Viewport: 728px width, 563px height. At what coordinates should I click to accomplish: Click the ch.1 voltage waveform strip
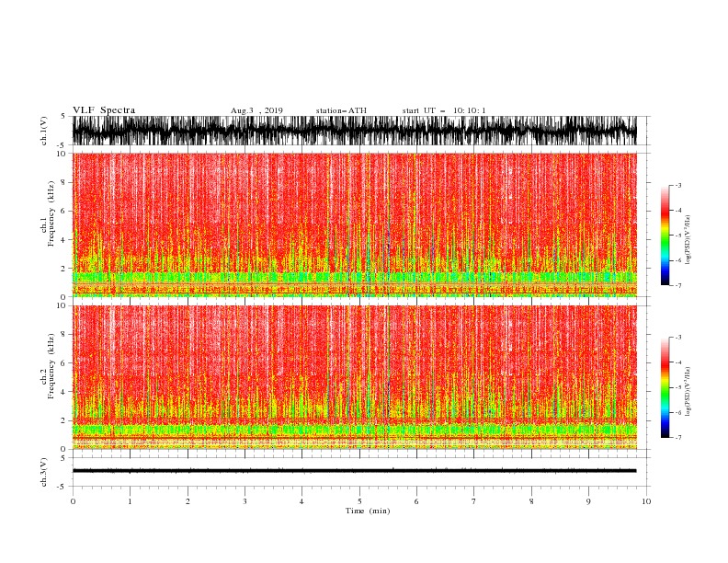click(x=355, y=131)
